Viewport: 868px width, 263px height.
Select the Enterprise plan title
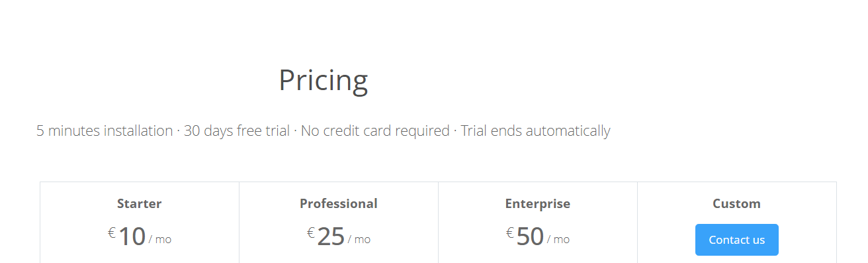(x=538, y=203)
